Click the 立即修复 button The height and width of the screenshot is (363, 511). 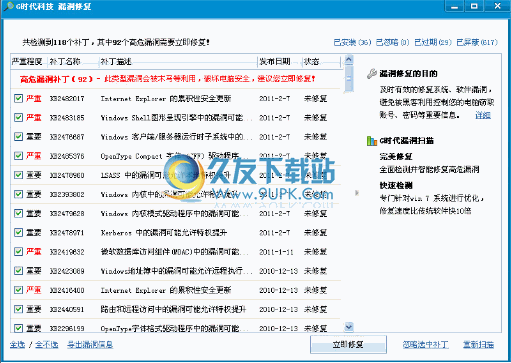pyautogui.click(x=348, y=344)
